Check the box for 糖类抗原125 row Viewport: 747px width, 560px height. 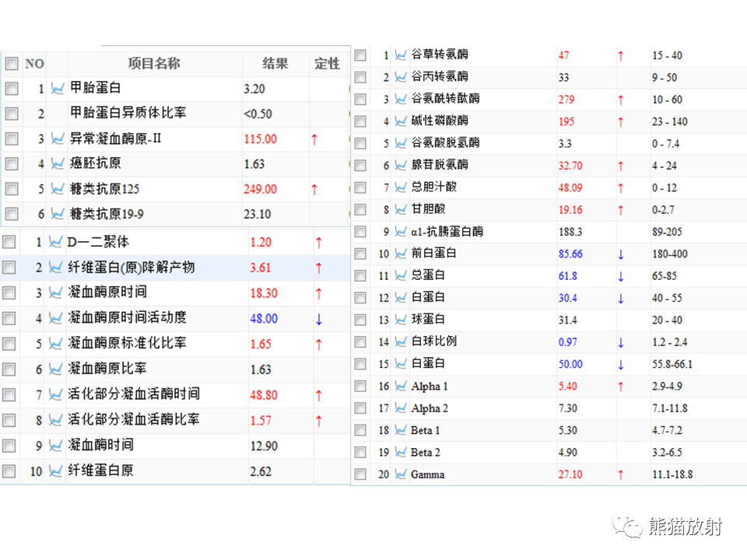12,189
